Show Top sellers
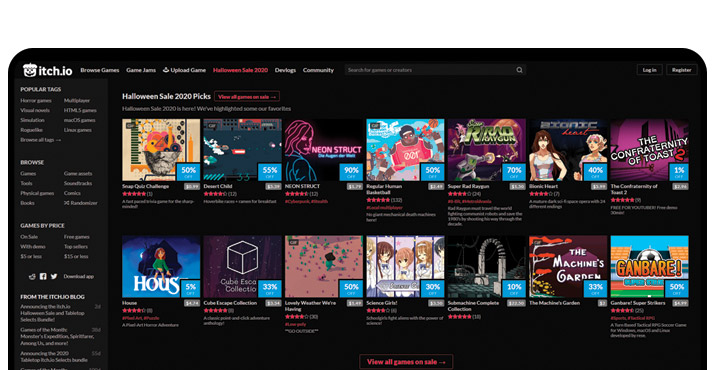The height and width of the screenshot is (370, 715). pyautogui.click(x=76, y=246)
